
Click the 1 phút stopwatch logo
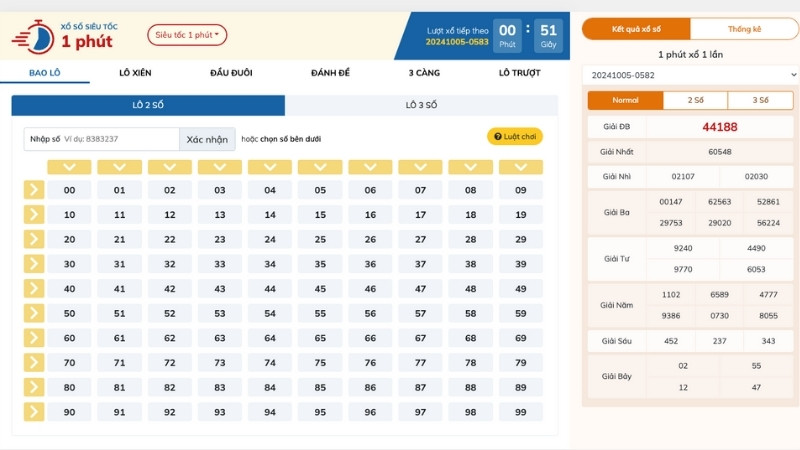pyautogui.click(x=38, y=36)
